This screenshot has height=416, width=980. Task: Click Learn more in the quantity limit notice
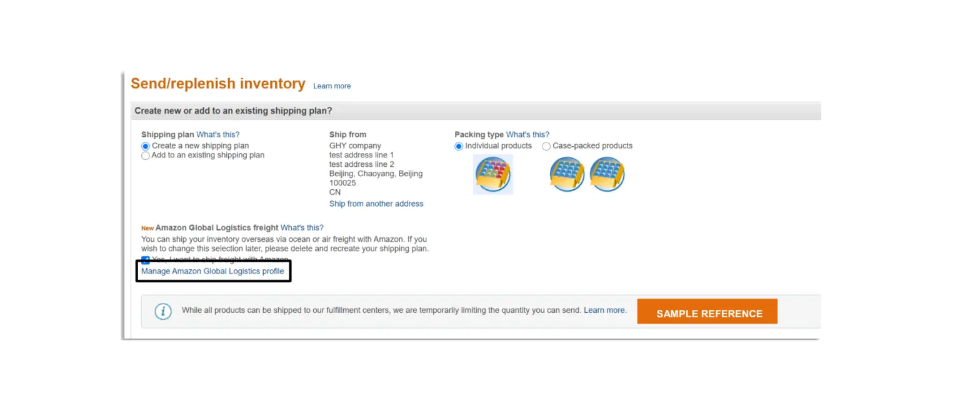click(x=604, y=310)
